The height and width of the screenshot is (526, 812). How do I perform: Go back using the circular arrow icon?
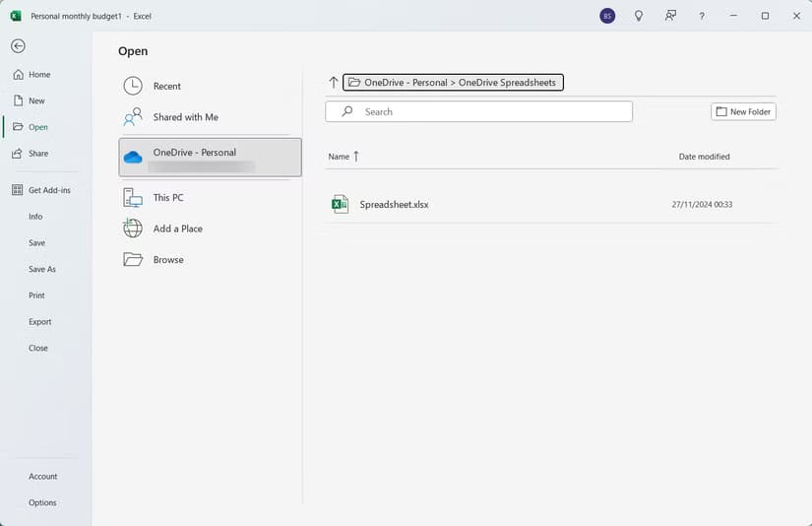coord(18,46)
